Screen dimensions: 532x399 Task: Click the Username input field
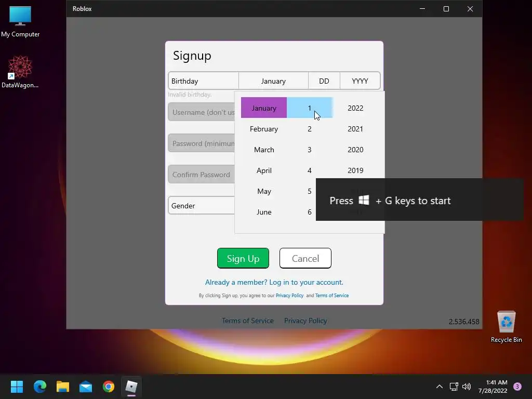click(202, 112)
